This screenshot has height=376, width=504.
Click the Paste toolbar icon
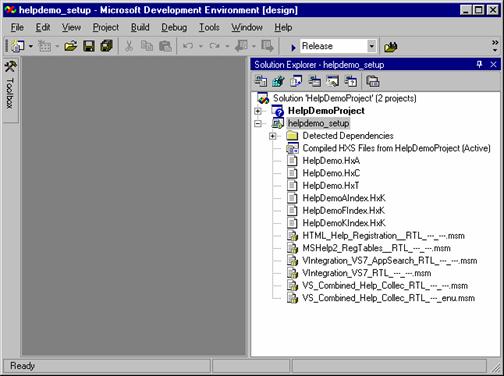[165, 46]
